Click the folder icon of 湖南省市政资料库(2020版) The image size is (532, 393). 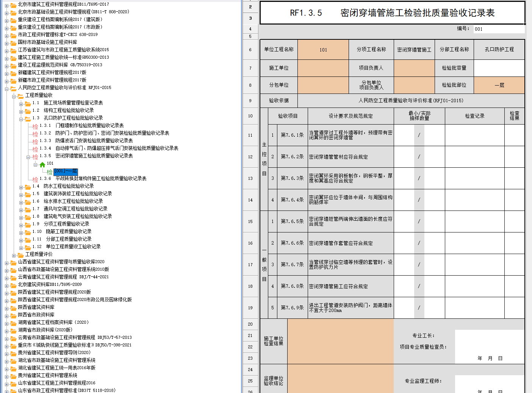coord(13,331)
